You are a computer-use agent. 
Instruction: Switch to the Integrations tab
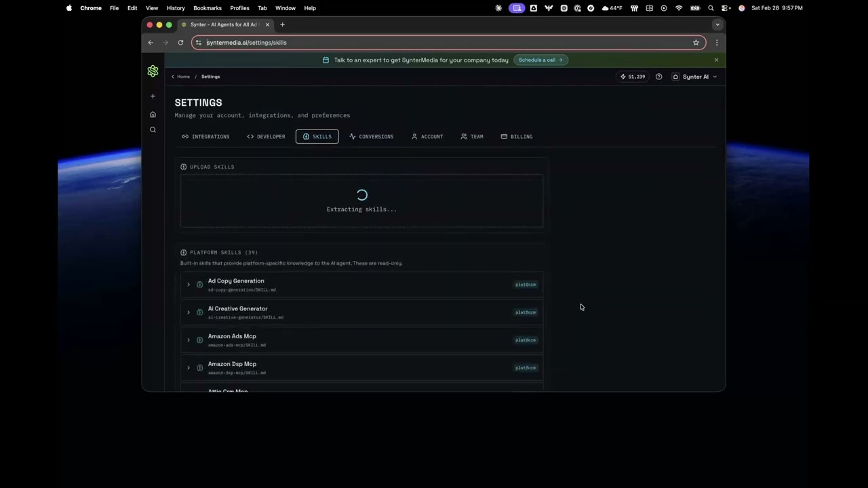point(205,137)
